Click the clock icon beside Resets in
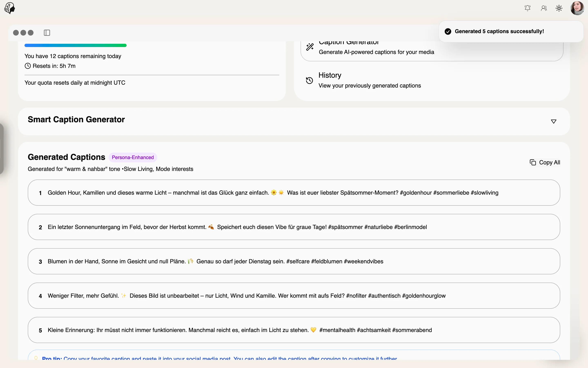Image resolution: width=588 pixels, height=368 pixels. coord(28,66)
